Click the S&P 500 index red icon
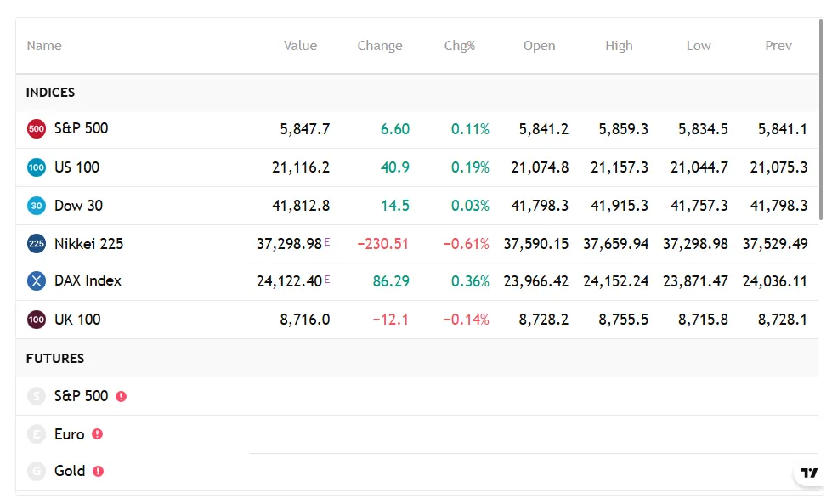Viewport: 832px width, 504px height. 36,129
